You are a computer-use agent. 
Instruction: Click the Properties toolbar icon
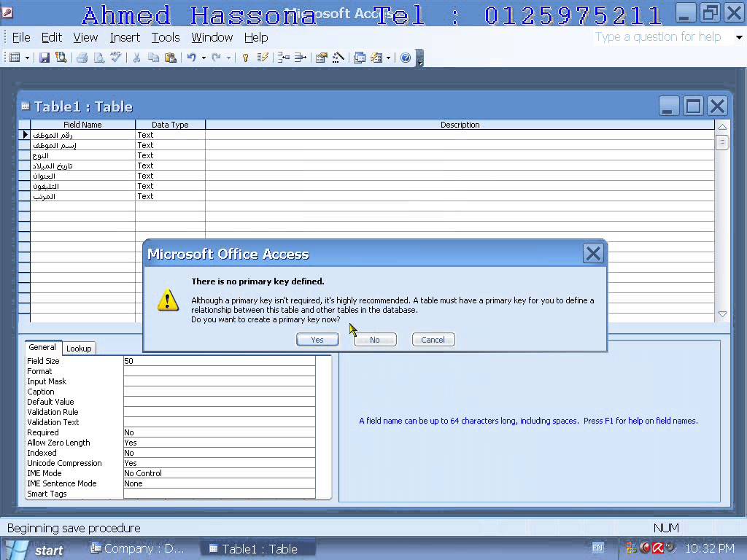[x=322, y=58]
